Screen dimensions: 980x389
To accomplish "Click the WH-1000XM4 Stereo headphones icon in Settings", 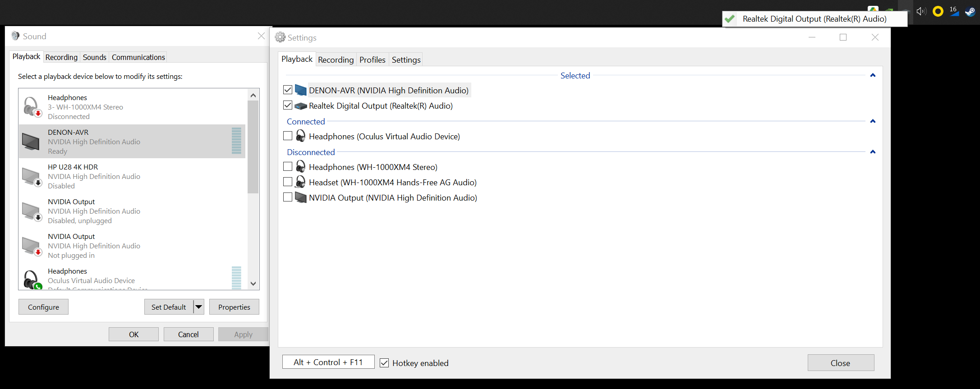I will tap(301, 167).
